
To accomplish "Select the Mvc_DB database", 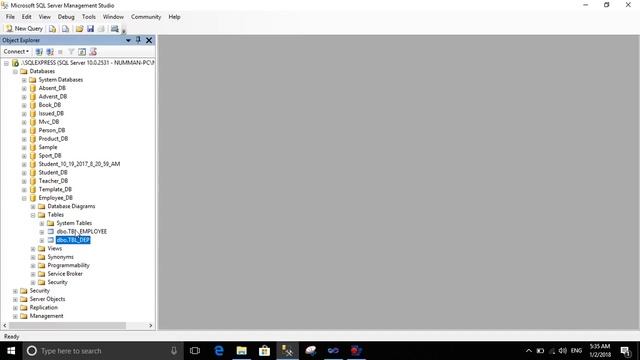I will pyautogui.click(x=49, y=122).
